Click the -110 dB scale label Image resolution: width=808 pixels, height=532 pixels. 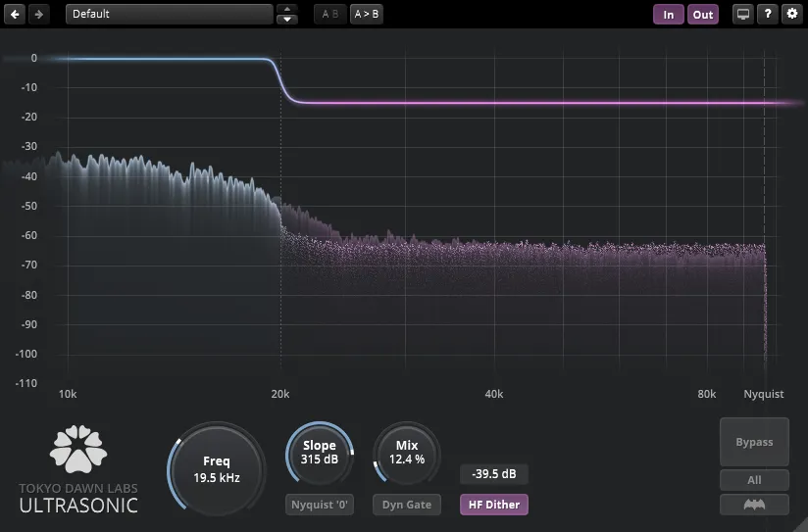pyautogui.click(x=26, y=383)
